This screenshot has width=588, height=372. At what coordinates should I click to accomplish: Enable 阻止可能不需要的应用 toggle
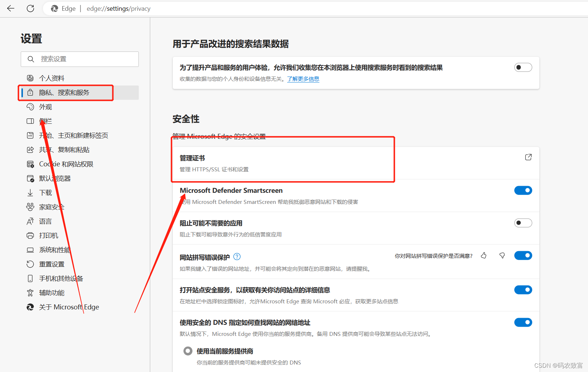click(x=523, y=223)
